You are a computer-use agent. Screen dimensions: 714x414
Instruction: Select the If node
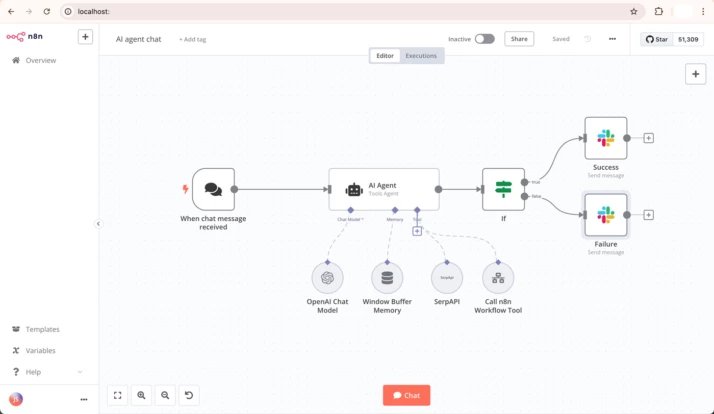pos(503,189)
